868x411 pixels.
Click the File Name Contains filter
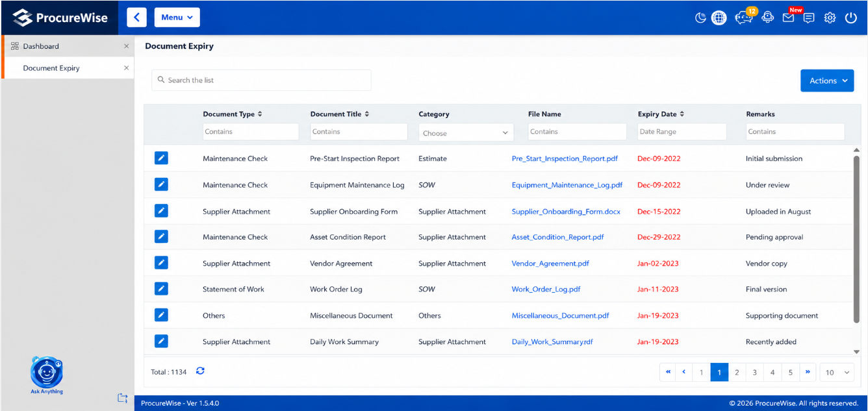pos(576,131)
